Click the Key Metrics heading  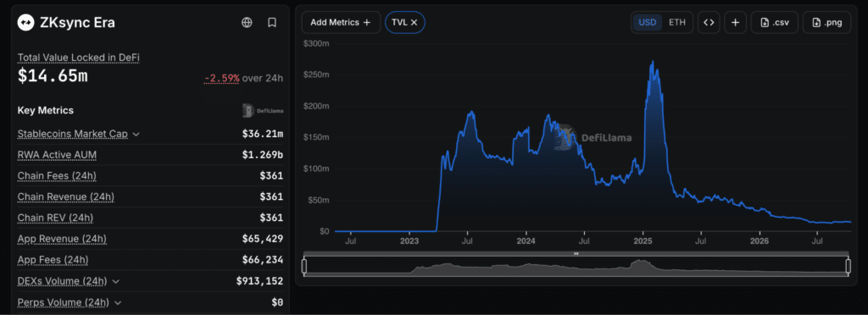coord(46,110)
